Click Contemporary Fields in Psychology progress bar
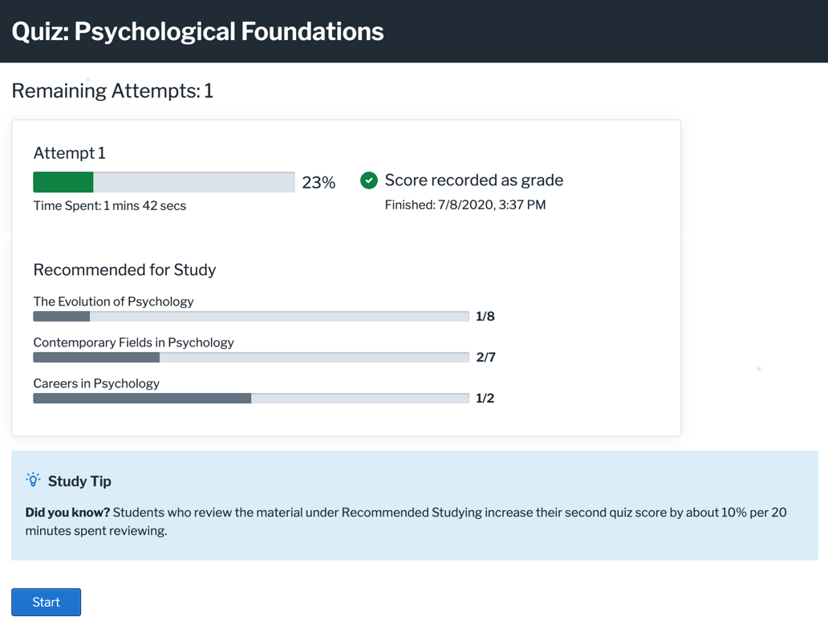The width and height of the screenshot is (828, 644). coord(250,358)
